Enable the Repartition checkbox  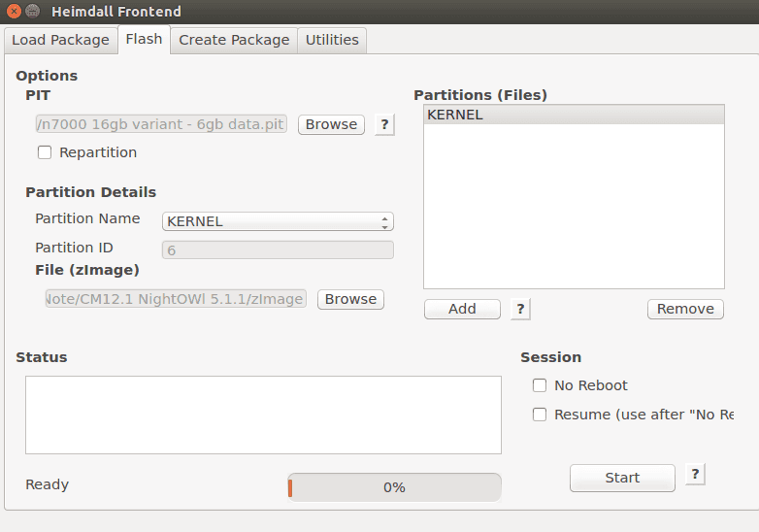coord(45,152)
